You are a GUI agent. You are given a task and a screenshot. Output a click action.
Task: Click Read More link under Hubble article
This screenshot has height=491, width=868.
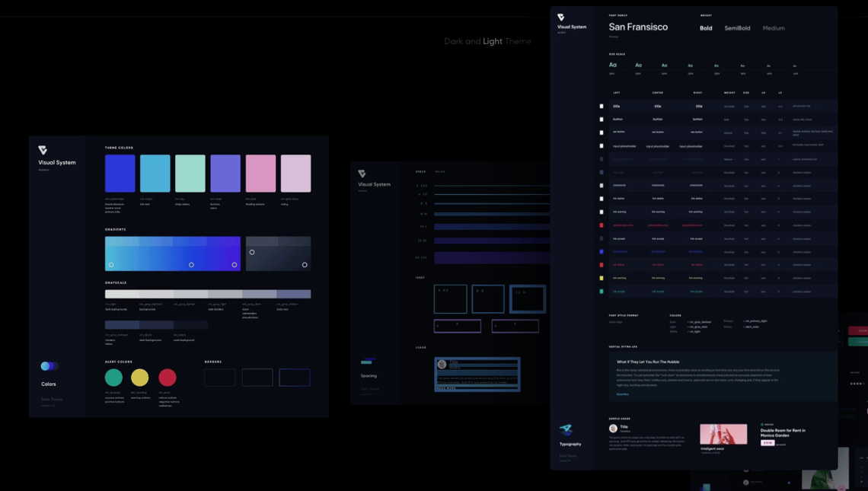click(623, 394)
